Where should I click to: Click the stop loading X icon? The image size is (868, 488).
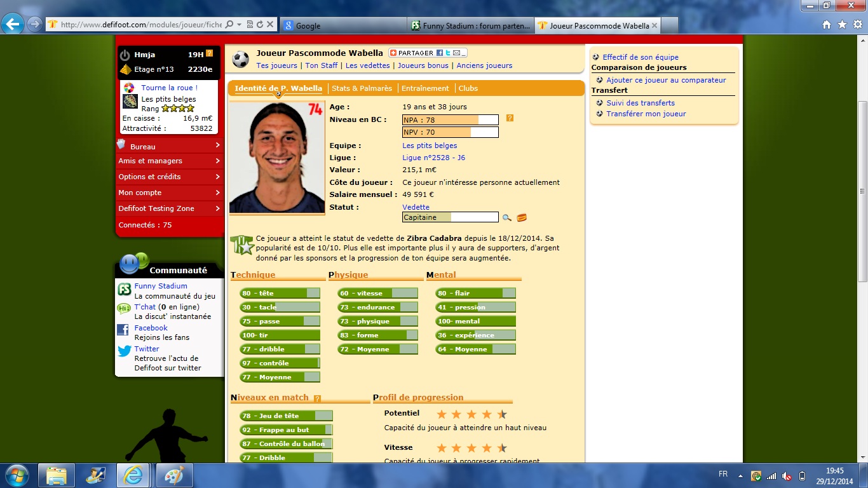click(x=270, y=25)
